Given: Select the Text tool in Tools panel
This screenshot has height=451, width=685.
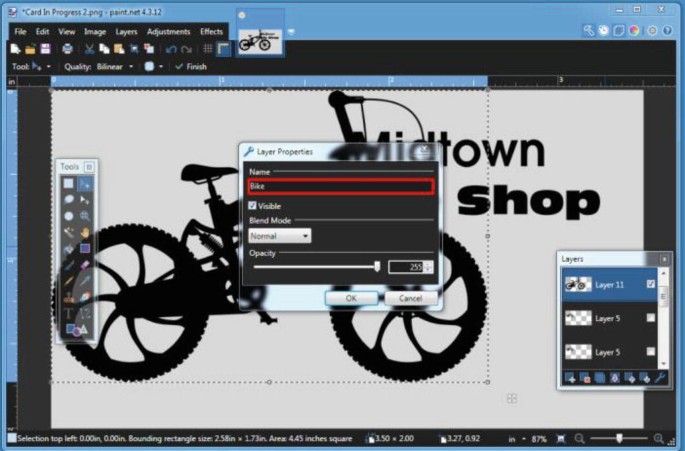Looking at the screenshot, I should pyautogui.click(x=69, y=313).
